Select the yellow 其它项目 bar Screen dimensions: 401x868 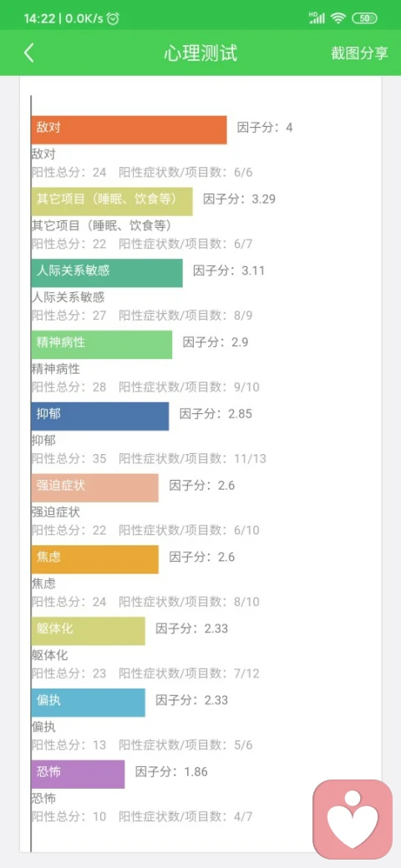pos(112,201)
